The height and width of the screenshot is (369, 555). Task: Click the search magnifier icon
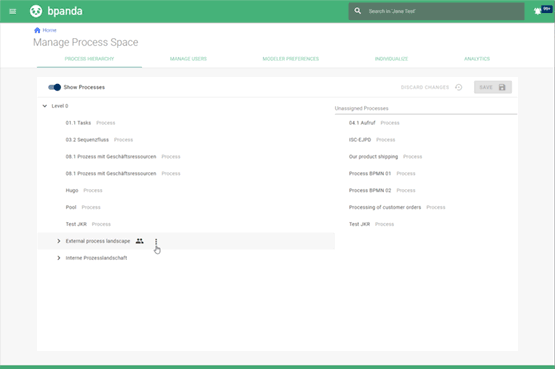(x=358, y=11)
